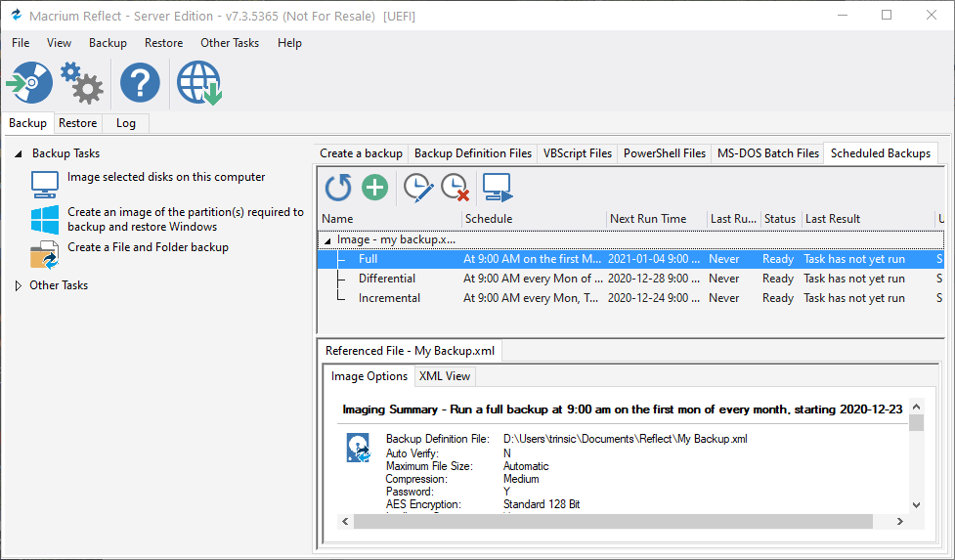Click Create an image of partitions for Windows
Viewport: 955px width, 560px height.
tap(185, 219)
